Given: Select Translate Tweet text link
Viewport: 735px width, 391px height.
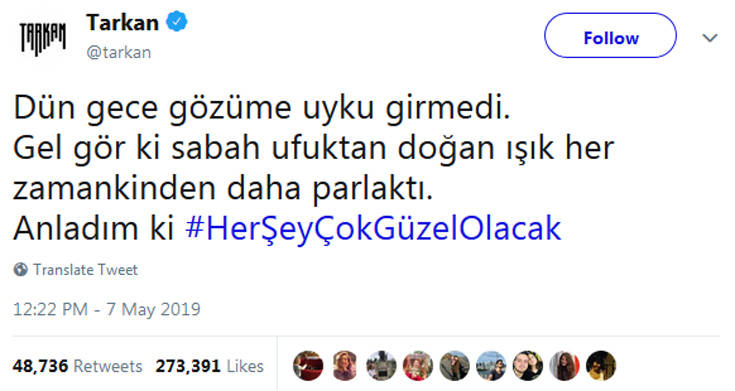Looking at the screenshot, I should pos(85,270).
